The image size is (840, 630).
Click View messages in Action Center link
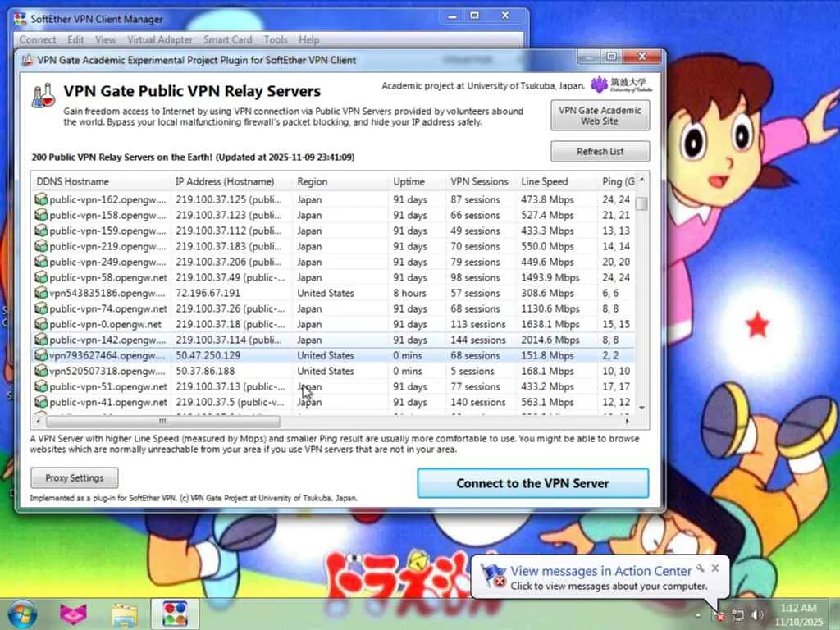[x=600, y=571]
